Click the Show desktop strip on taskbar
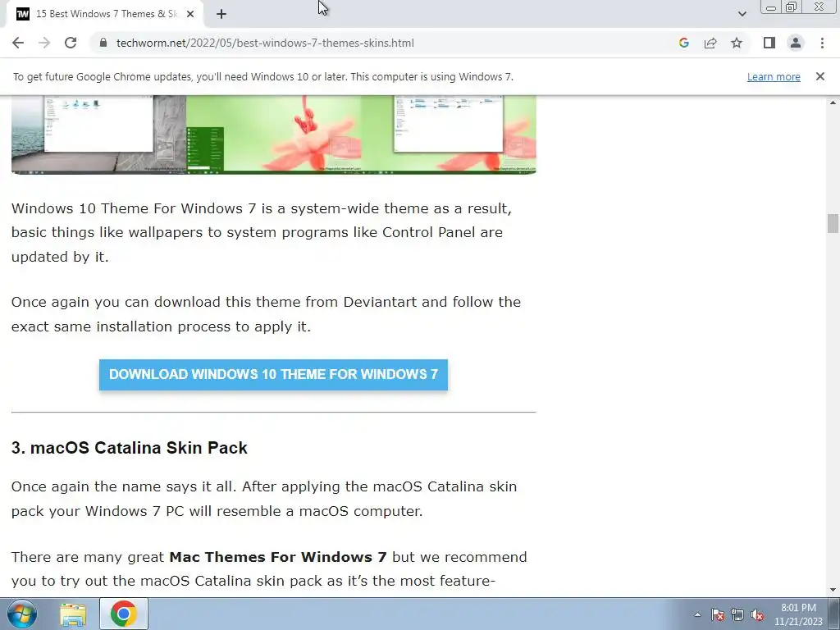 tap(833, 614)
